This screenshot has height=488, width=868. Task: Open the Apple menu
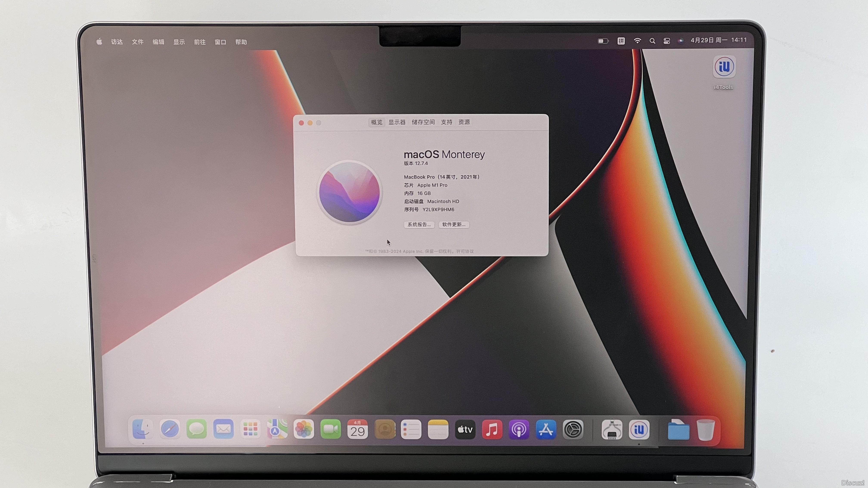(99, 42)
